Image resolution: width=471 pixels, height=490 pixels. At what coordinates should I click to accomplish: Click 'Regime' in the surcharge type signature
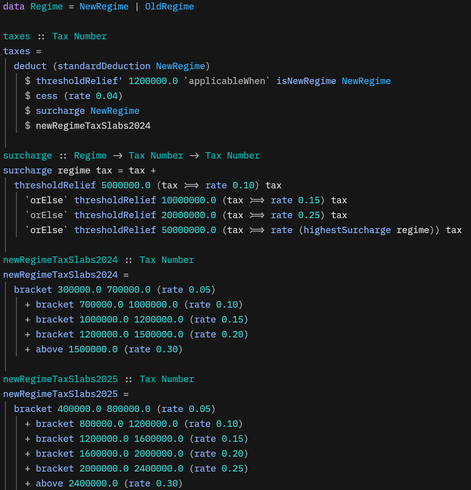click(x=90, y=156)
